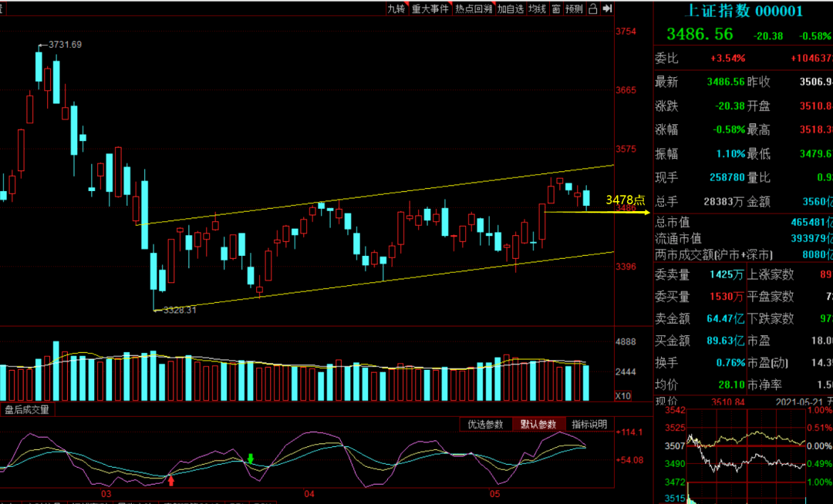Click the 3731.69 peak price marker
Viewport: 833px width, 504px height.
pyautogui.click(x=65, y=45)
